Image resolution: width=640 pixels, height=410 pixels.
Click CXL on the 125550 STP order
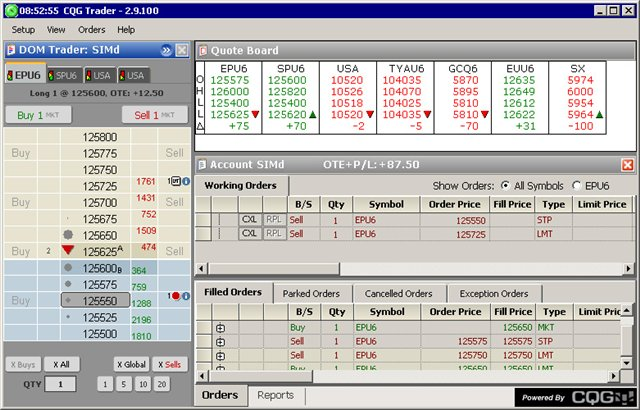coord(250,218)
